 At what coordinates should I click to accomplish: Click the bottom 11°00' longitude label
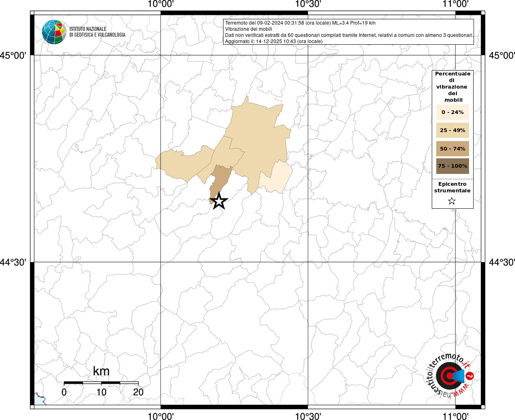456,416
